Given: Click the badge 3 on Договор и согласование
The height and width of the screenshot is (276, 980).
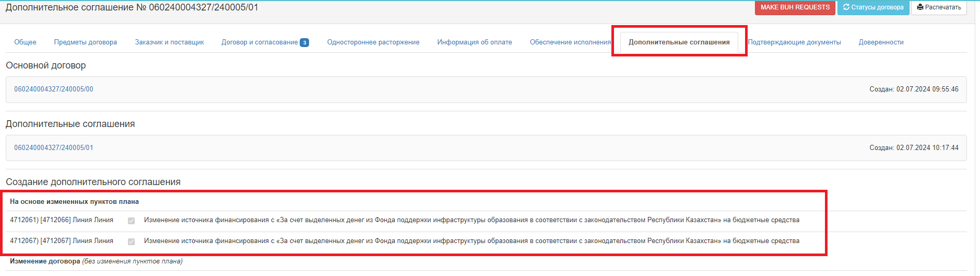Looking at the screenshot, I should [304, 43].
